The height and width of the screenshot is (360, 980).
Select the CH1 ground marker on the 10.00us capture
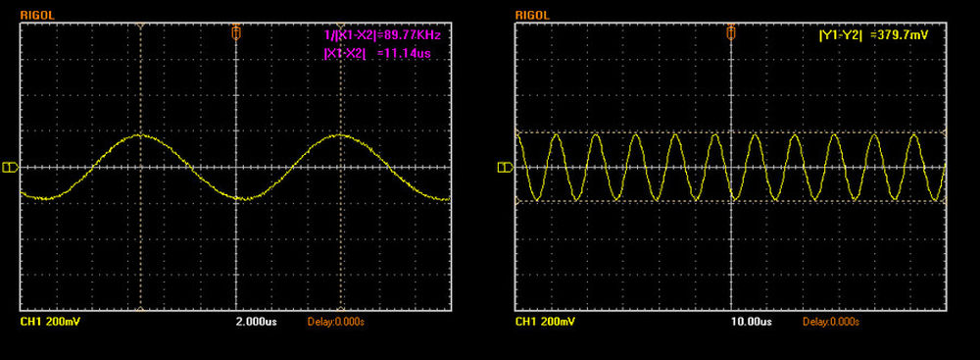coord(505,167)
